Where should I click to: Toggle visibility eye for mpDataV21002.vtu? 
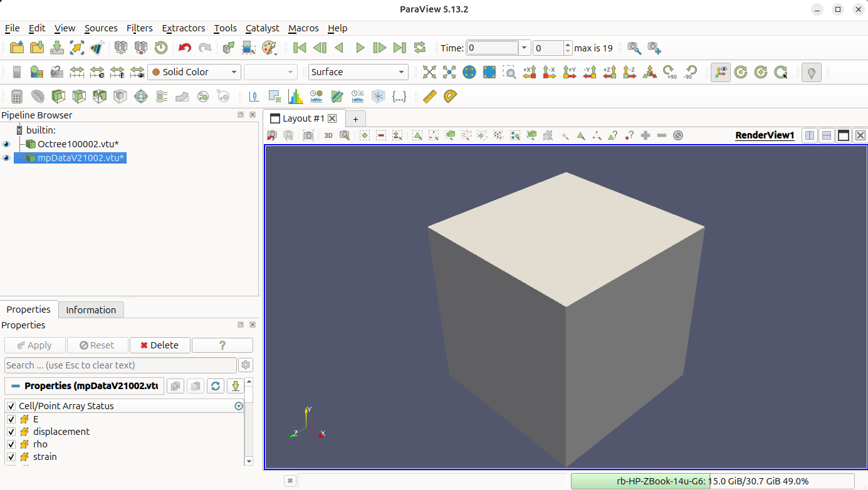7,158
